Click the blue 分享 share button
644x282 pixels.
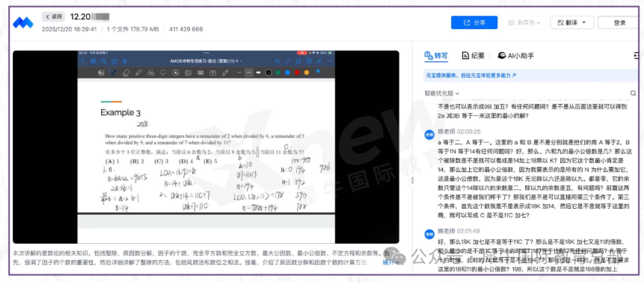click(474, 22)
